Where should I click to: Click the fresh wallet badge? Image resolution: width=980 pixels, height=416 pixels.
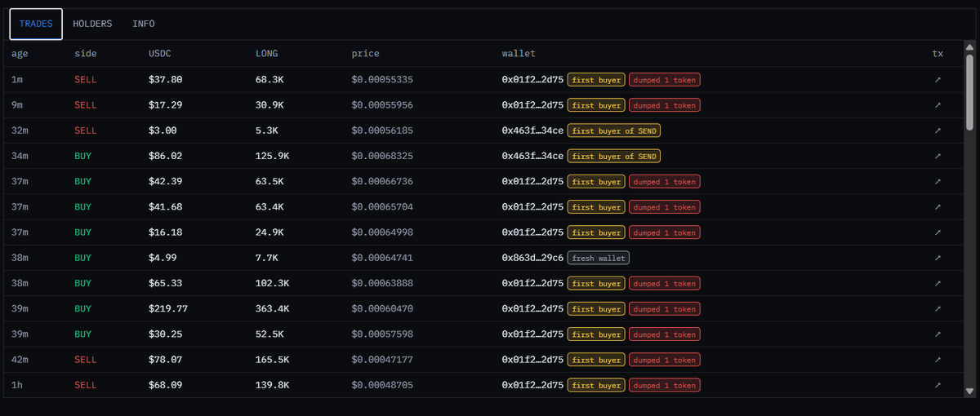[x=599, y=258]
